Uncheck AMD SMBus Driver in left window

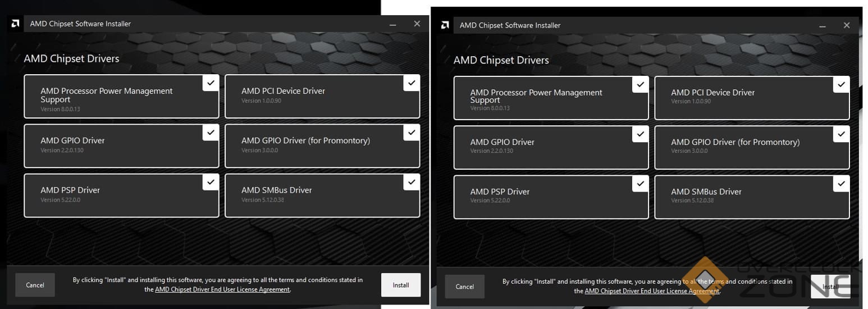(411, 182)
